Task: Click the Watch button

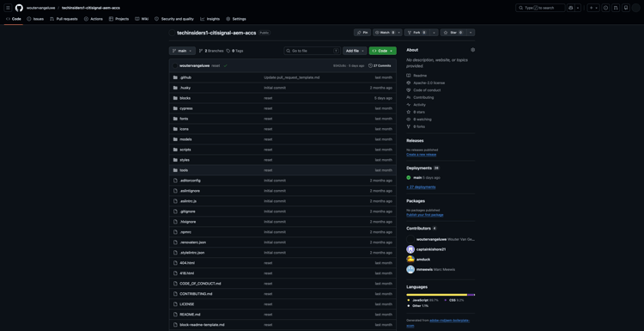Action: (387, 33)
